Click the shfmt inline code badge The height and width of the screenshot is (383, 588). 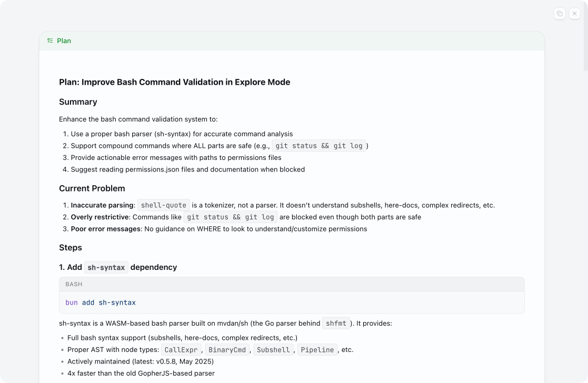(336, 324)
